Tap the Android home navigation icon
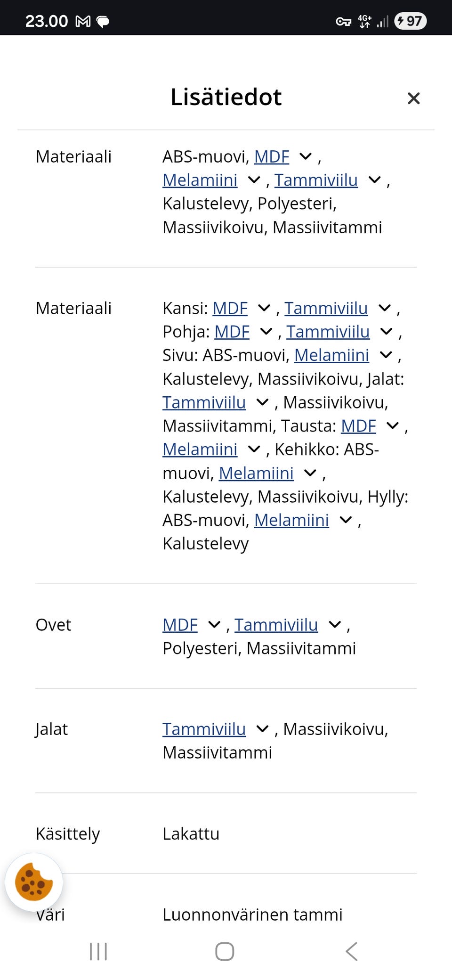 click(225, 951)
